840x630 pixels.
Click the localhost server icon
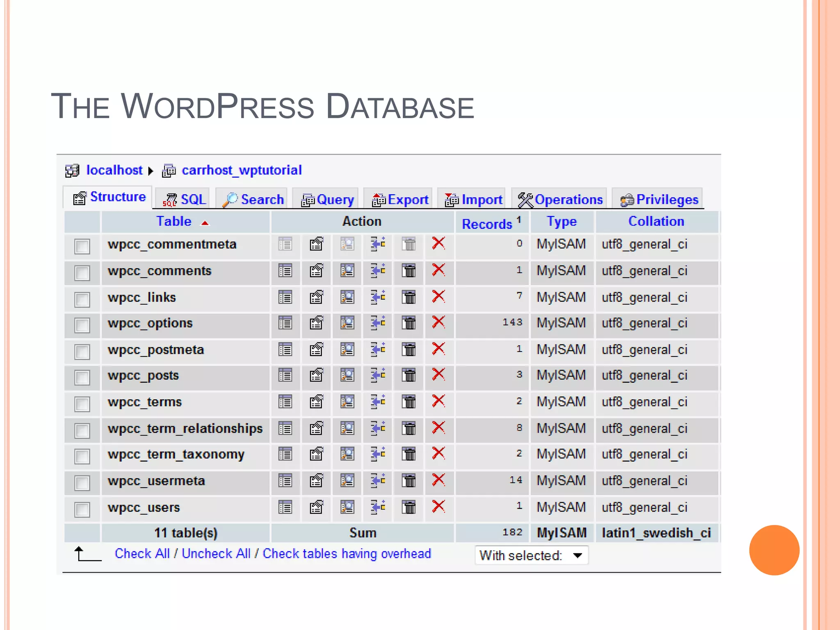click(72, 170)
